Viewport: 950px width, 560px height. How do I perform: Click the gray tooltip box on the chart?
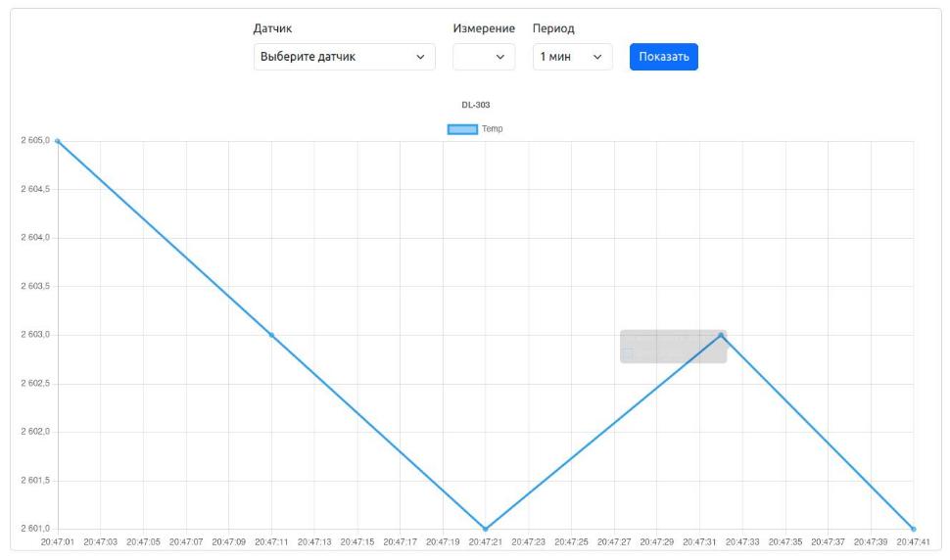[672, 347]
